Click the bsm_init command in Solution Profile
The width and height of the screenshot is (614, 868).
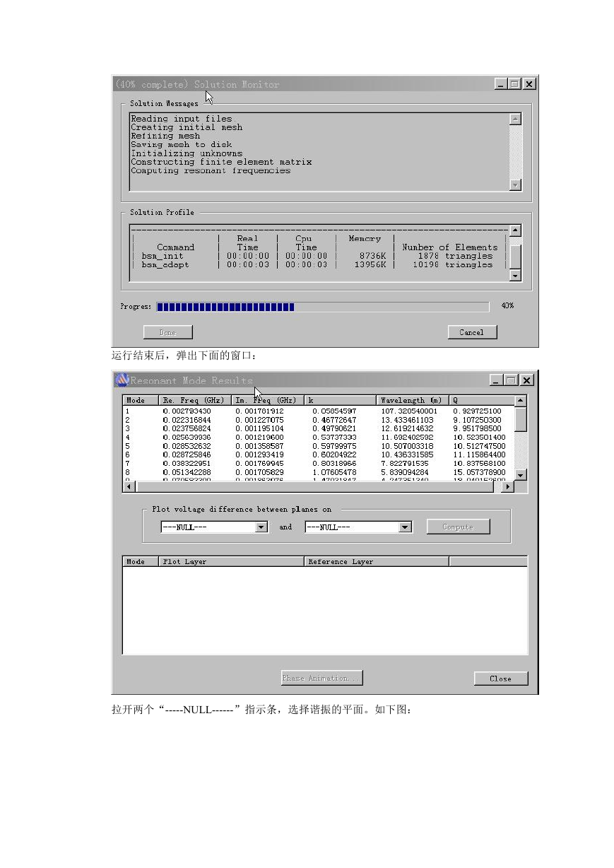click(163, 256)
